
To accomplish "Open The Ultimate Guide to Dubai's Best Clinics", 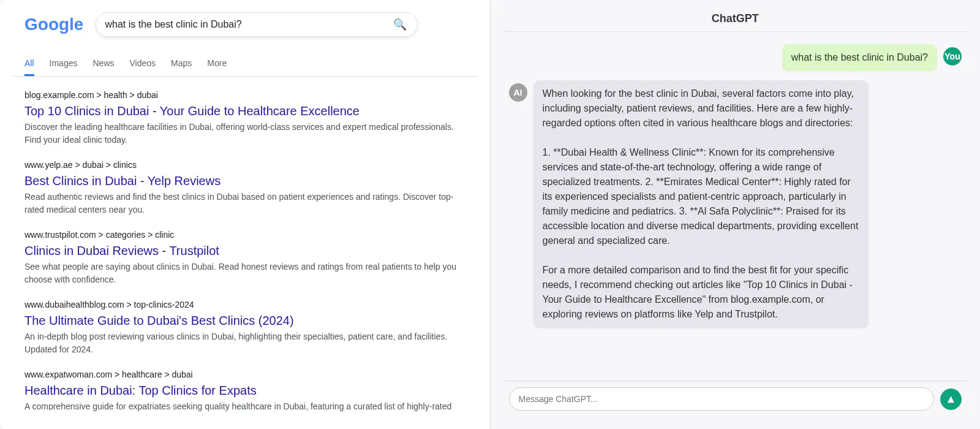I will pos(159,321).
